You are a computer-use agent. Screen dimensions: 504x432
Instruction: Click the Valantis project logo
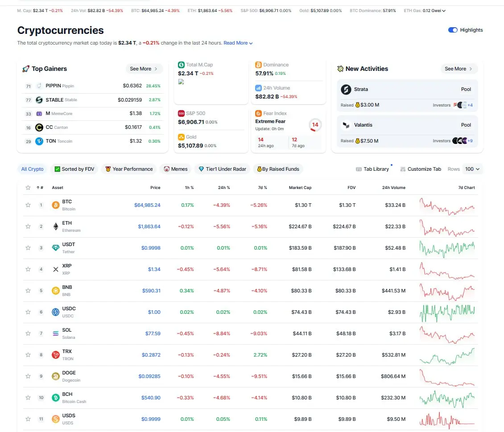tap(346, 125)
